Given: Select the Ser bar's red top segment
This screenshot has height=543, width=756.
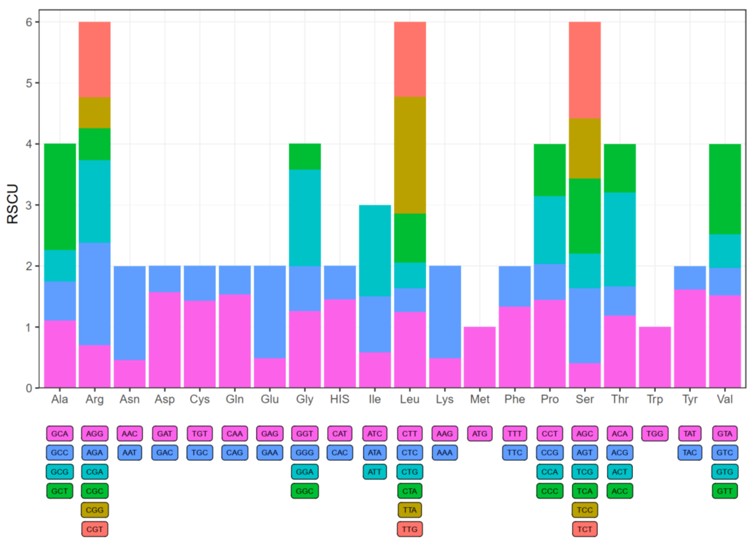Looking at the screenshot, I should pos(585,70).
